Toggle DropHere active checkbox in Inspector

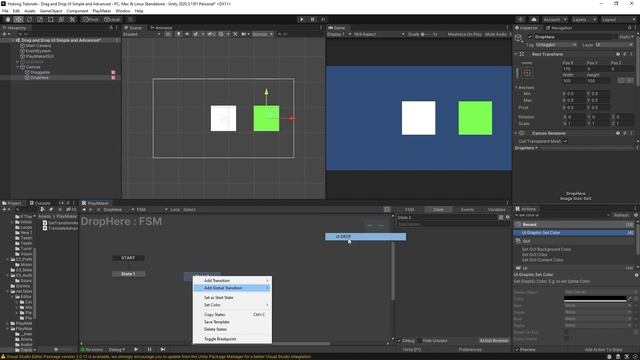click(530, 37)
